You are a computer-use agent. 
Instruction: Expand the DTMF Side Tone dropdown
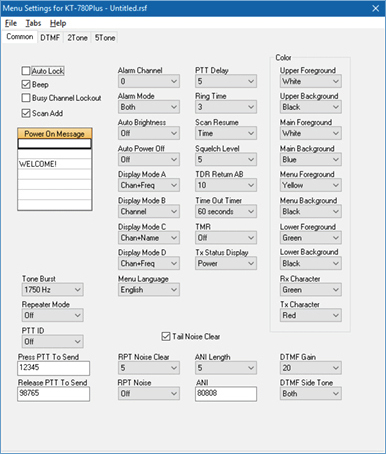coord(311,393)
